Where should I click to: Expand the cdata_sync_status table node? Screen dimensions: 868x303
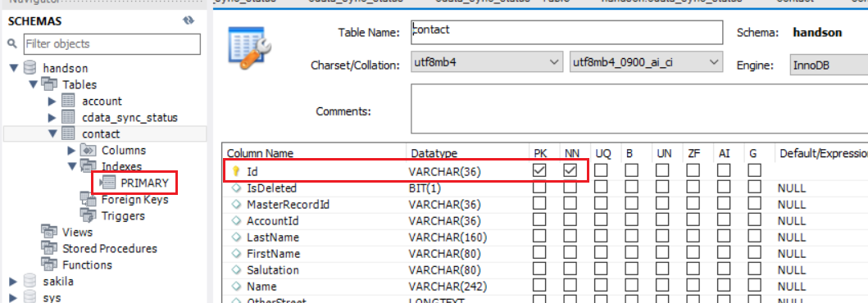(x=52, y=117)
